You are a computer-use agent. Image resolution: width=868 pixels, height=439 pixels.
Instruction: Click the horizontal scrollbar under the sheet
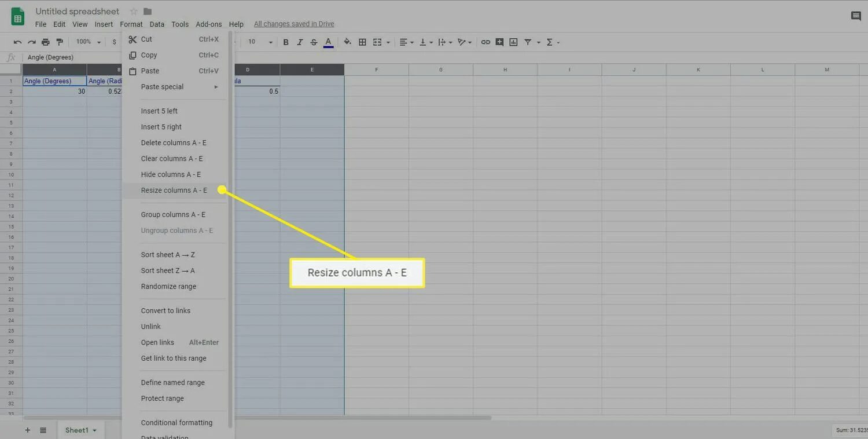[x=258, y=418]
